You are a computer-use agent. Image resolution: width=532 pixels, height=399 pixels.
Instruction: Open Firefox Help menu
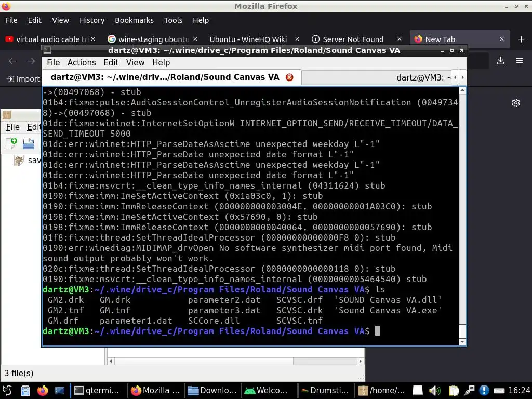tap(201, 20)
